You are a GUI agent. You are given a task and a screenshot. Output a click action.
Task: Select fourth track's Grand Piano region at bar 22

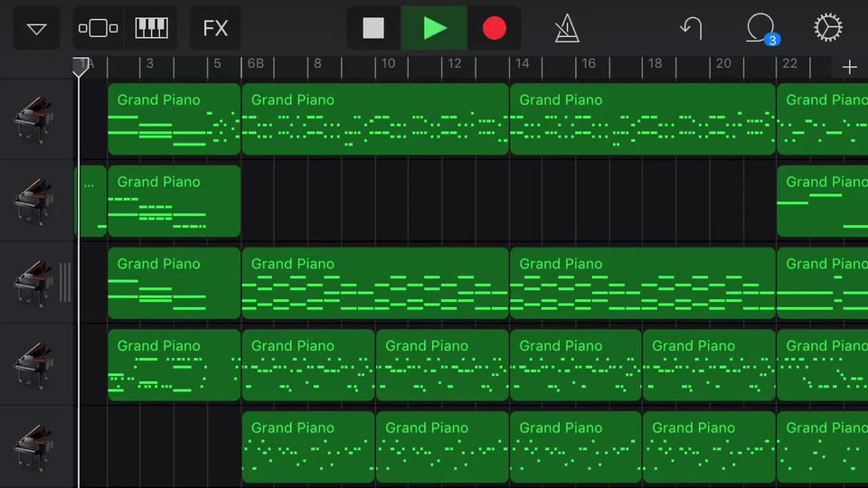pyautogui.click(x=823, y=364)
